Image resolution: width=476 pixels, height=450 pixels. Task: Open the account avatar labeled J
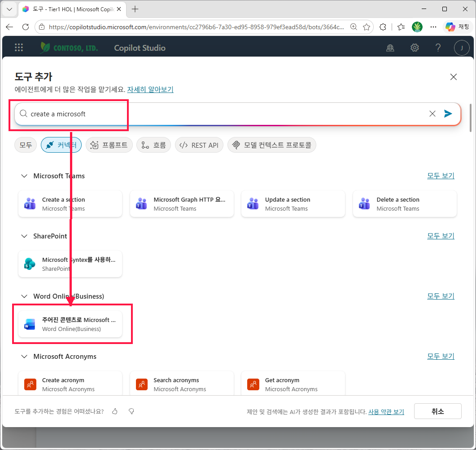pos(462,48)
